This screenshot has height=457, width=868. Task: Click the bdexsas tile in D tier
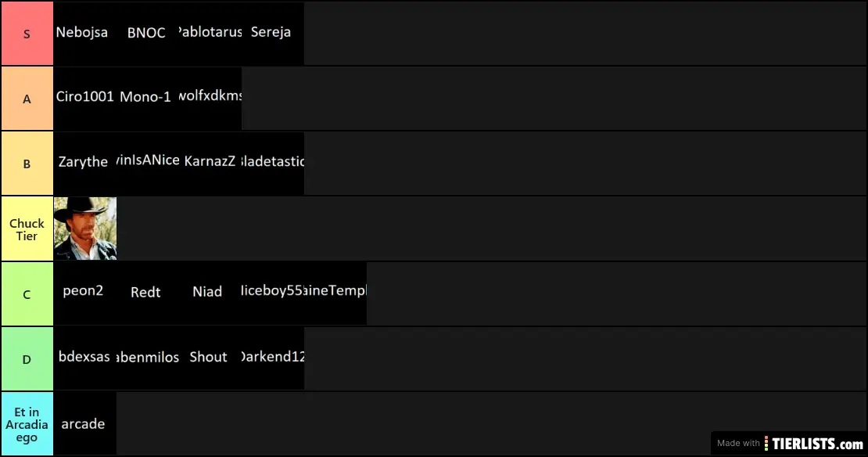click(84, 358)
